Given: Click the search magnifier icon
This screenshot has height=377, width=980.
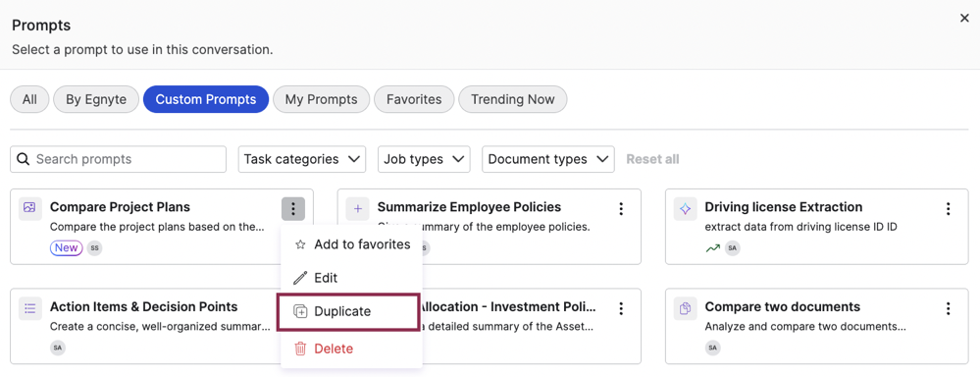Looking at the screenshot, I should coord(24,159).
